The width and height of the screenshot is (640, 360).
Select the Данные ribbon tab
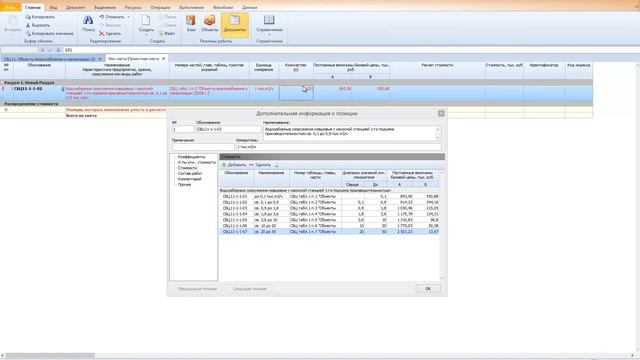249,7
